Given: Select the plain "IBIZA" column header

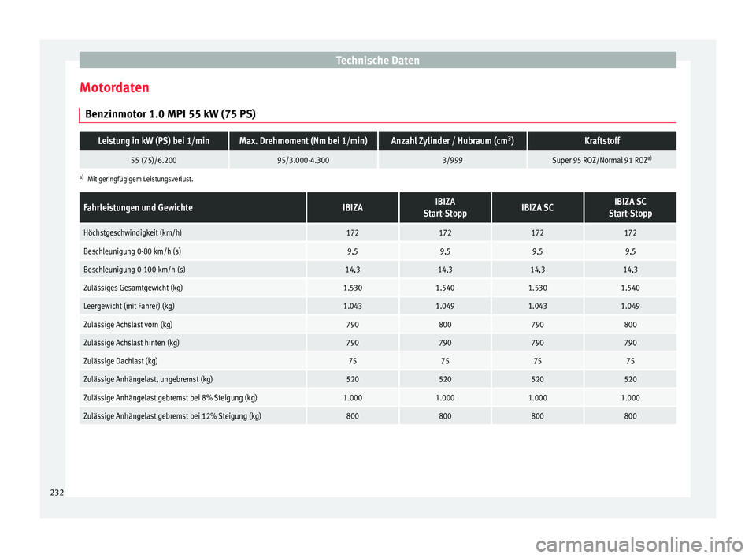Looking at the screenshot, I should [353, 207].
